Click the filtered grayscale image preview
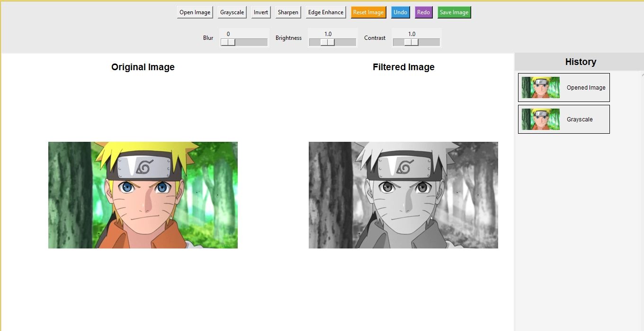Viewport: 644px width, 331px height. click(x=403, y=195)
